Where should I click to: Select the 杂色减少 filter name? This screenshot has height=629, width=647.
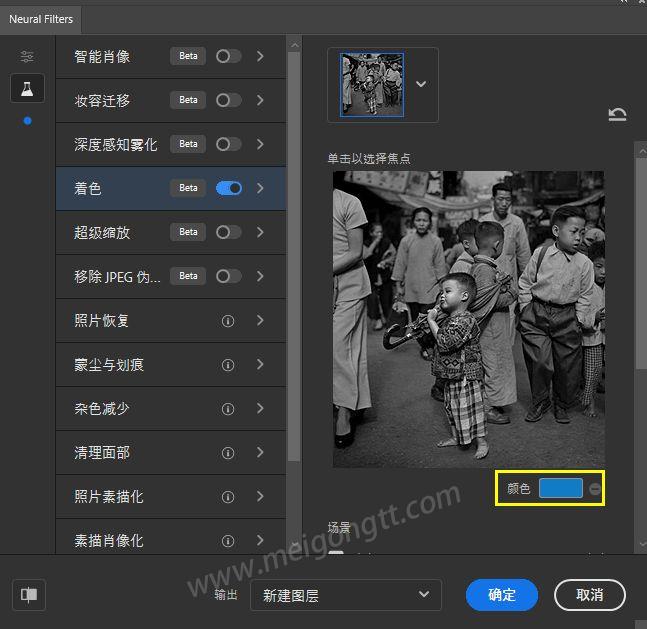pyautogui.click(x=102, y=409)
